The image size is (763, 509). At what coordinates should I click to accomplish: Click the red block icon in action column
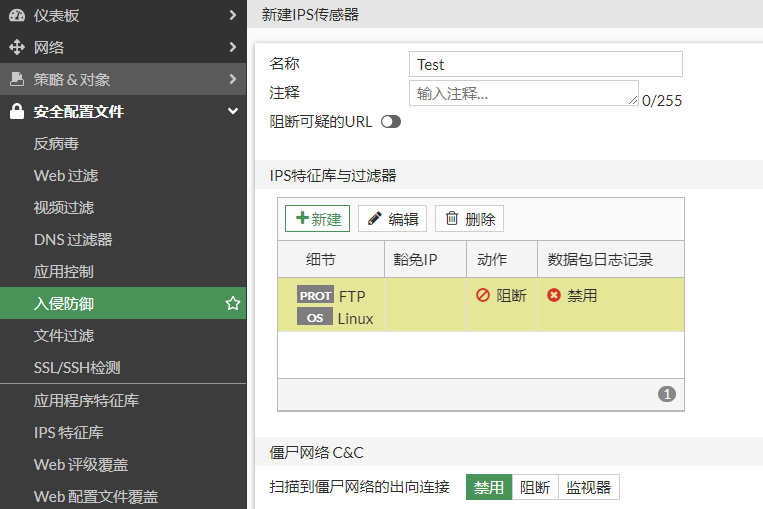[483, 296]
